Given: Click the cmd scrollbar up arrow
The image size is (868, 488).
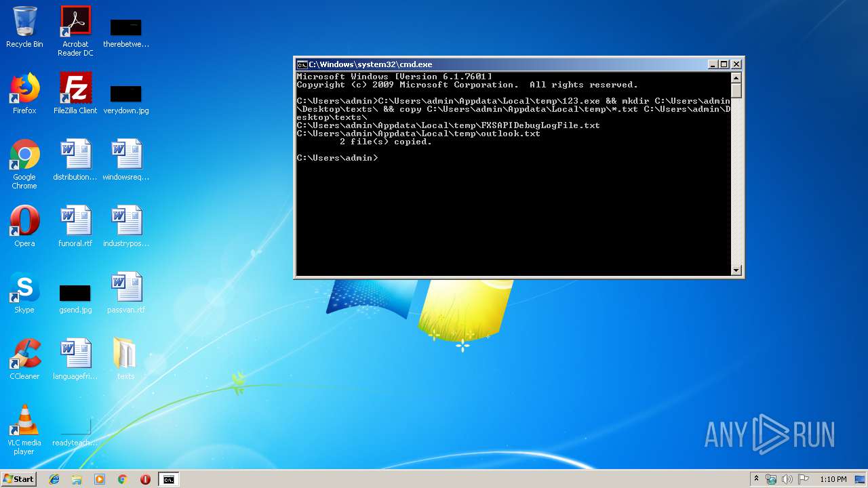Looking at the screenshot, I should (736, 77).
